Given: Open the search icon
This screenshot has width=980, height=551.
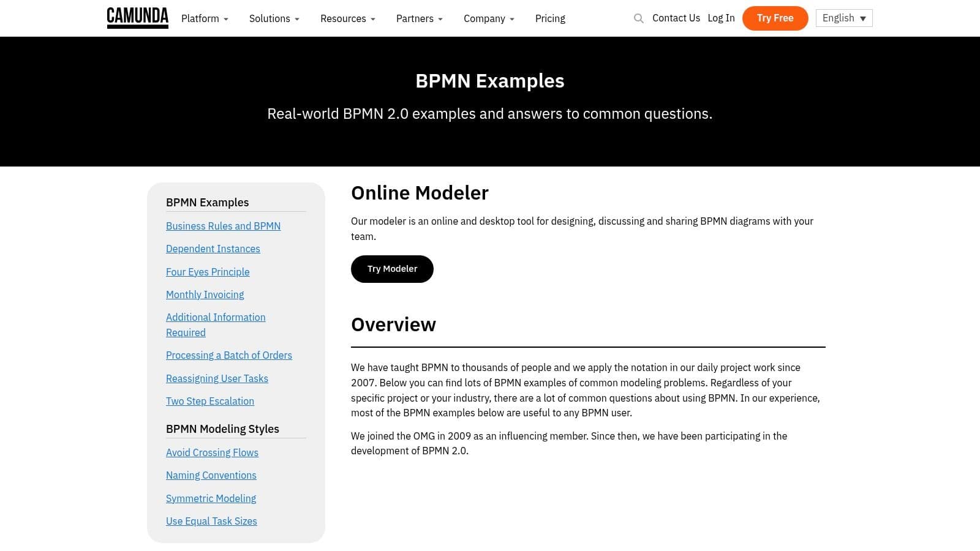Looking at the screenshot, I should coord(638,18).
